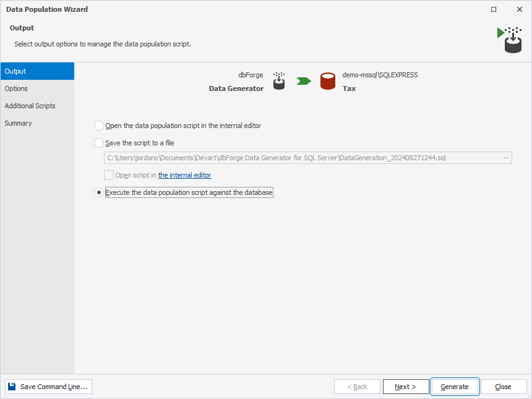Click the green arrow between source and target

point(304,81)
